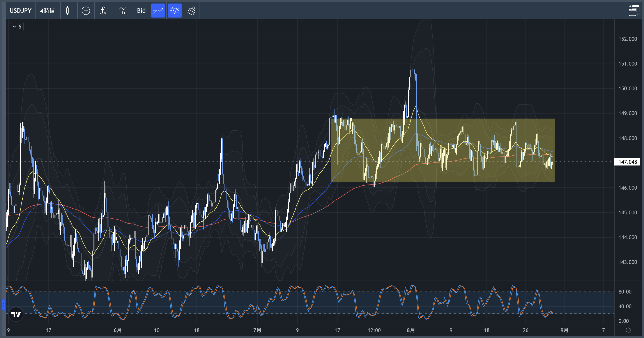Open the chart templates icon
The width and height of the screenshot is (644, 338).
click(x=122, y=11)
